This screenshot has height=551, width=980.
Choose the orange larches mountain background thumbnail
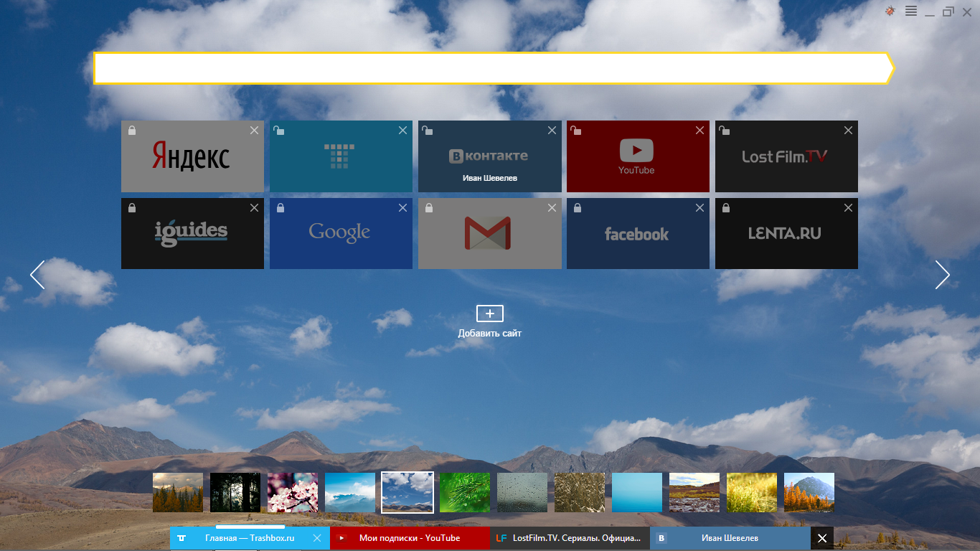(x=809, y=492)
